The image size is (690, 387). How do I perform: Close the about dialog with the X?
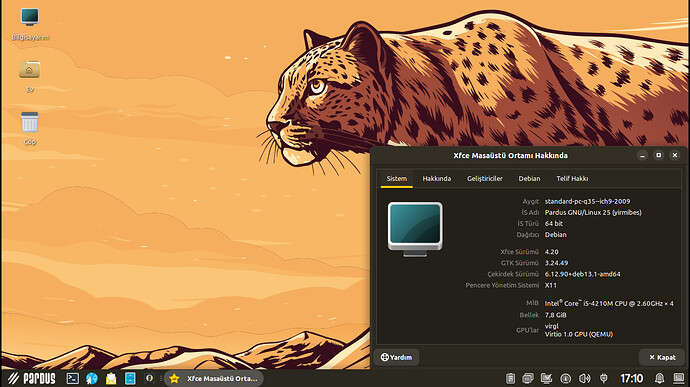675,155
